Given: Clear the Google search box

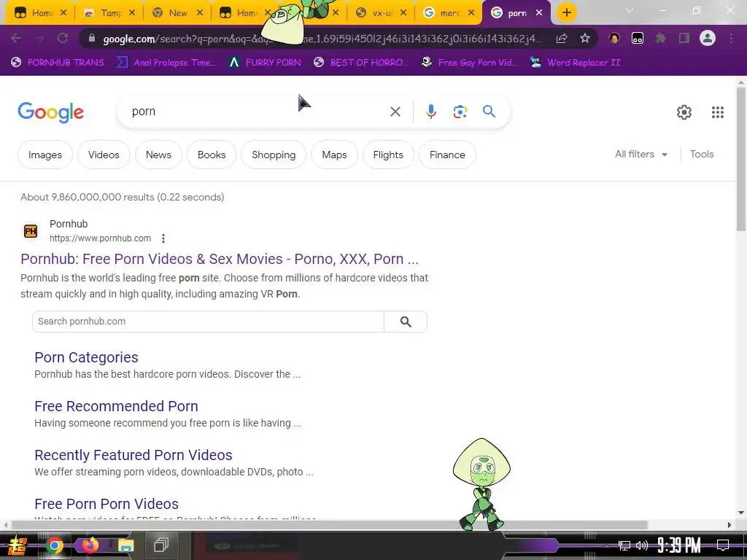Looking at the screenshot, I should coord(395,112).
